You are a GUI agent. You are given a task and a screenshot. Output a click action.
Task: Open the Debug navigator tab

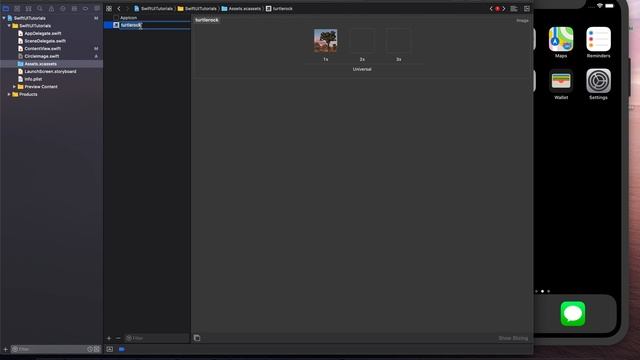pyautogui.click(x=74, y=9)
